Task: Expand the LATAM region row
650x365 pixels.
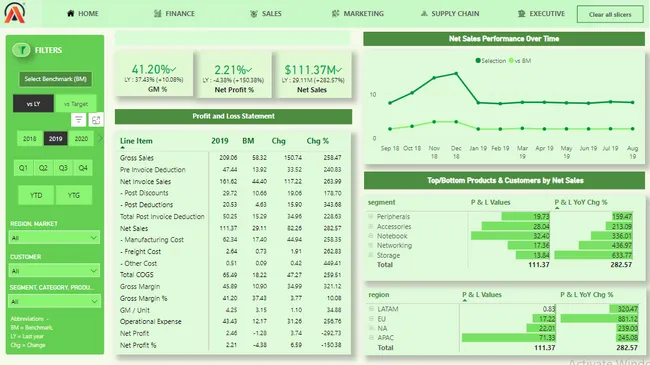Action: tap(372, 309)
